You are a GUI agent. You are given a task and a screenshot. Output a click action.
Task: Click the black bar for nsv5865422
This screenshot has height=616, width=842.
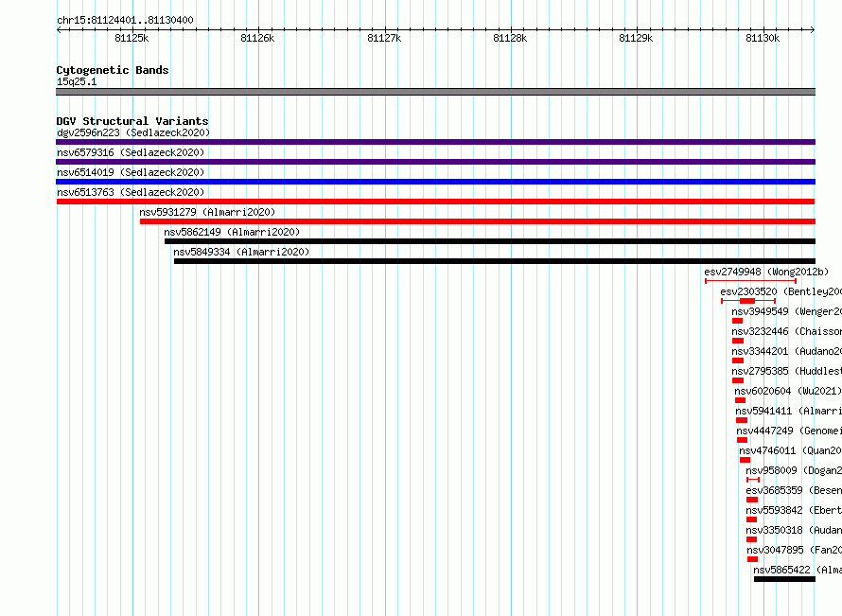(784, 579)
